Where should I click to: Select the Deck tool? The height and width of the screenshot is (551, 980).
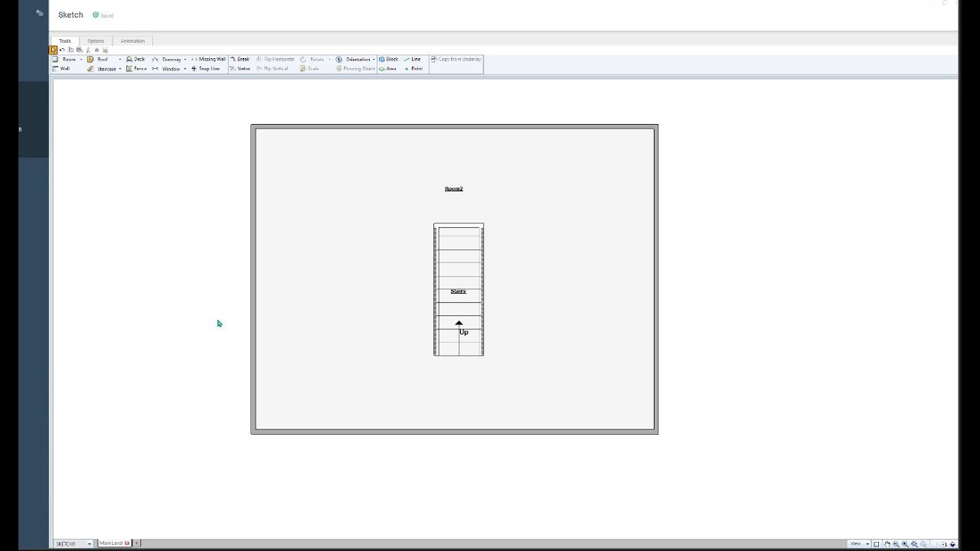[x=136, y=59]
